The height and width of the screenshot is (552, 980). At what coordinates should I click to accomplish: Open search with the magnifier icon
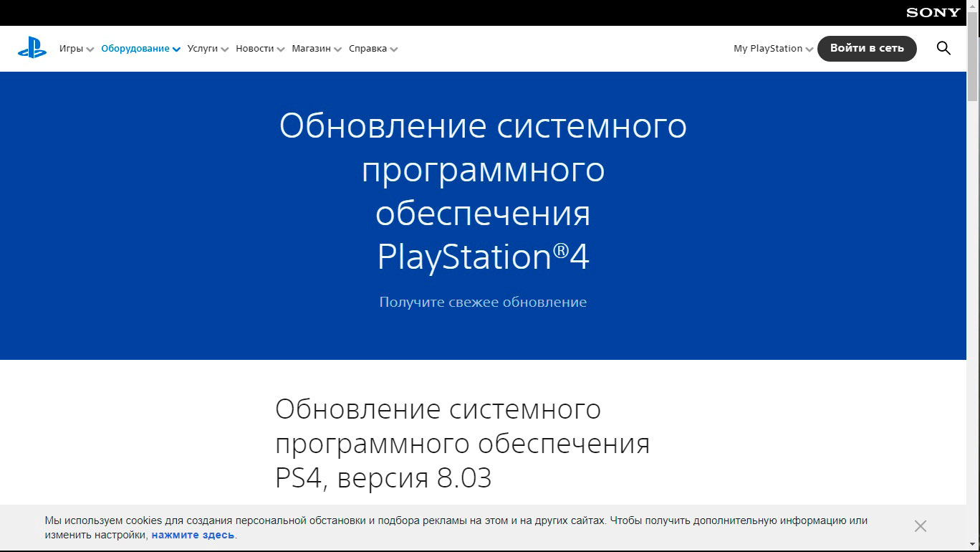(943, 49)
